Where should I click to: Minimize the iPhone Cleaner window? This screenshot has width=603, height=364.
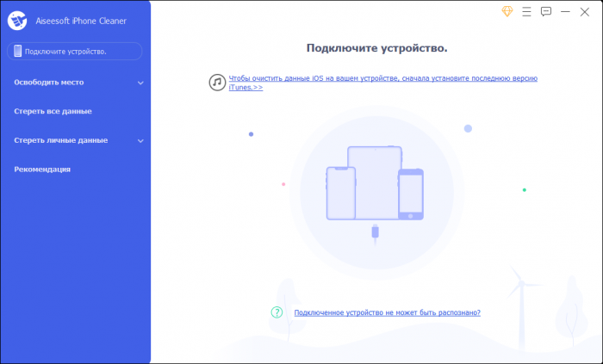565,12
